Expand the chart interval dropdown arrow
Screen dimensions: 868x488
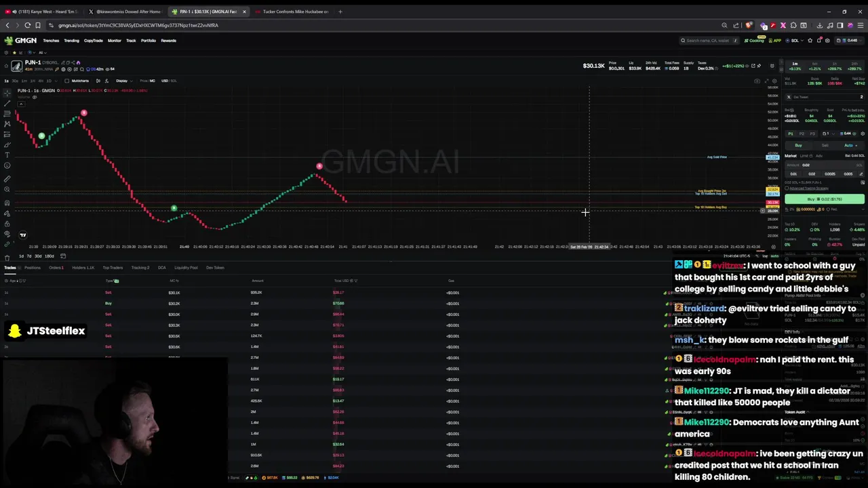tap(56, 81)
